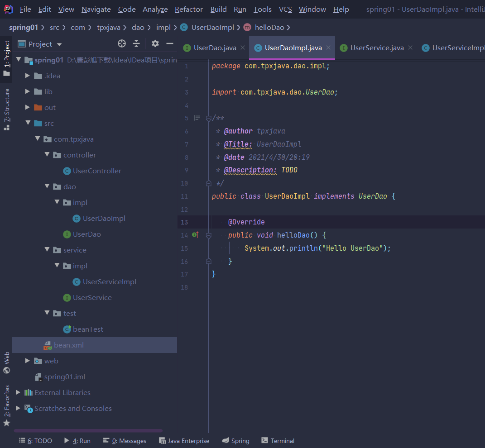Open the Spring tool window

click(235, 441)
